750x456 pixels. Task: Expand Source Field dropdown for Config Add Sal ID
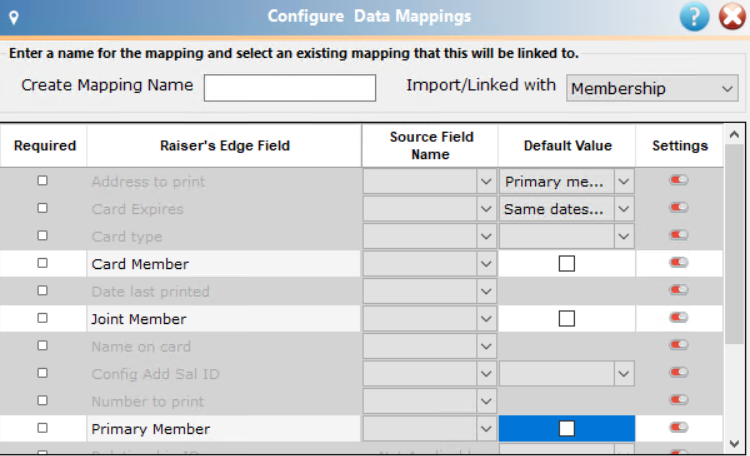point(486,374)
